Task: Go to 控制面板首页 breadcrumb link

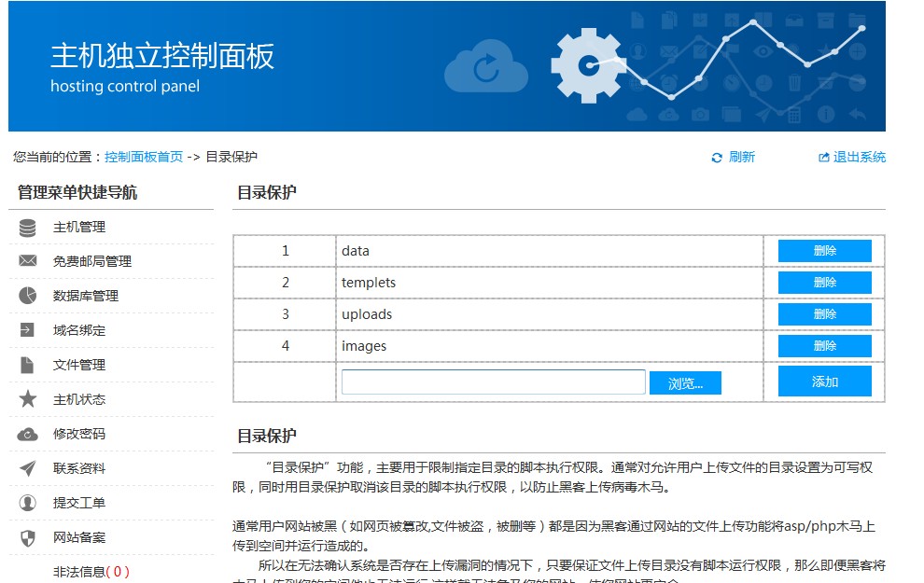Action: coord(144,158)
